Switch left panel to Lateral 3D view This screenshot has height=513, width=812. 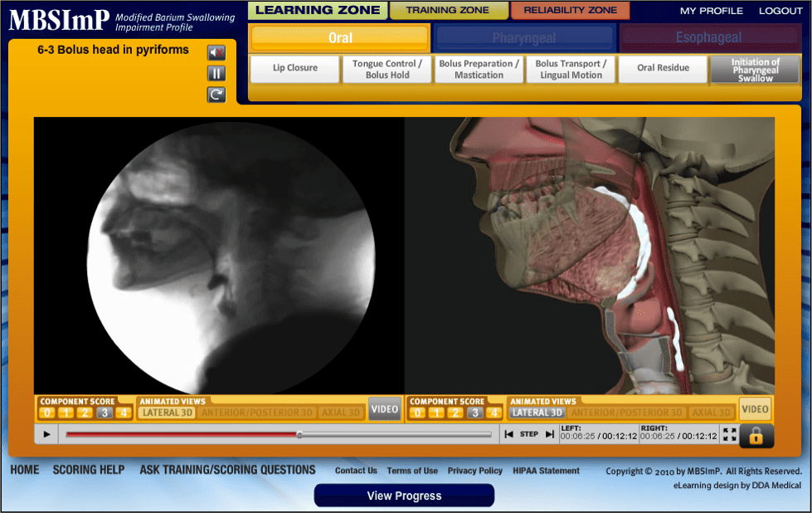(167, 413)
